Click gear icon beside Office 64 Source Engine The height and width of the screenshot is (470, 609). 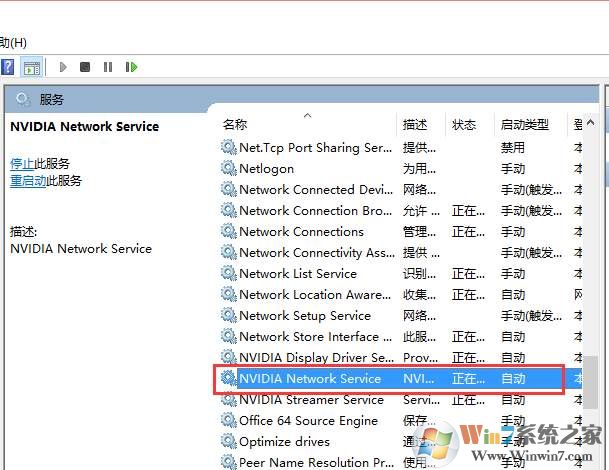click(x=228, y=420)
